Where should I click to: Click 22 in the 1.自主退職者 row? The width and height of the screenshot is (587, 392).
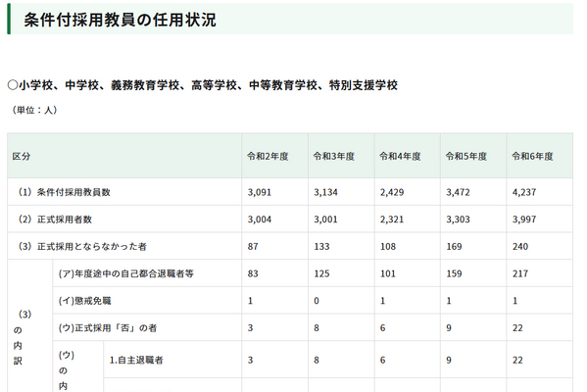pyautogui.click(x=517, y=361)
